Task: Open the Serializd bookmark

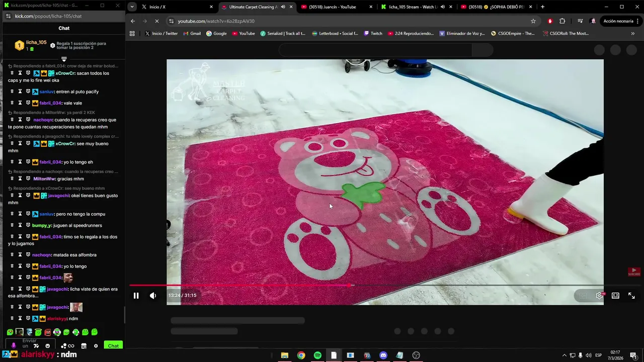Action: (283, 34)
